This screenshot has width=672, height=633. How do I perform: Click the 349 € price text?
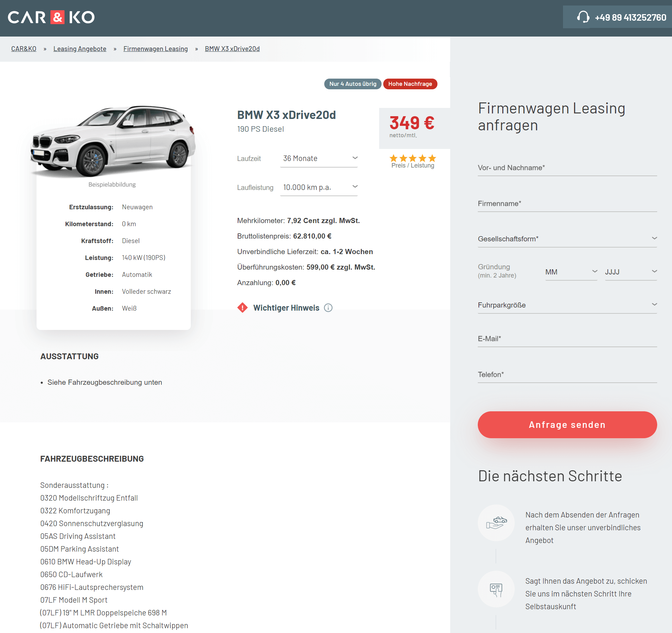click(412, 123)
